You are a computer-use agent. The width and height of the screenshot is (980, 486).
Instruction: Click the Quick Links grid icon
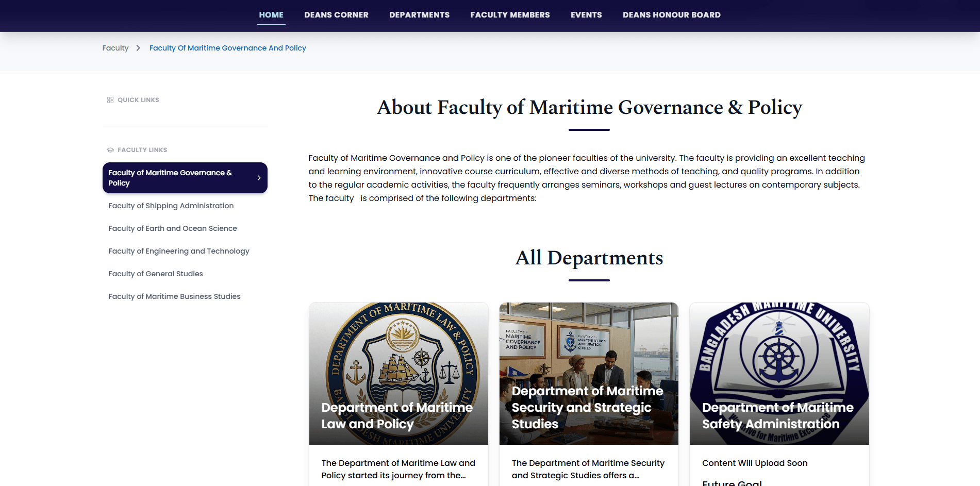tap(110, 100)
